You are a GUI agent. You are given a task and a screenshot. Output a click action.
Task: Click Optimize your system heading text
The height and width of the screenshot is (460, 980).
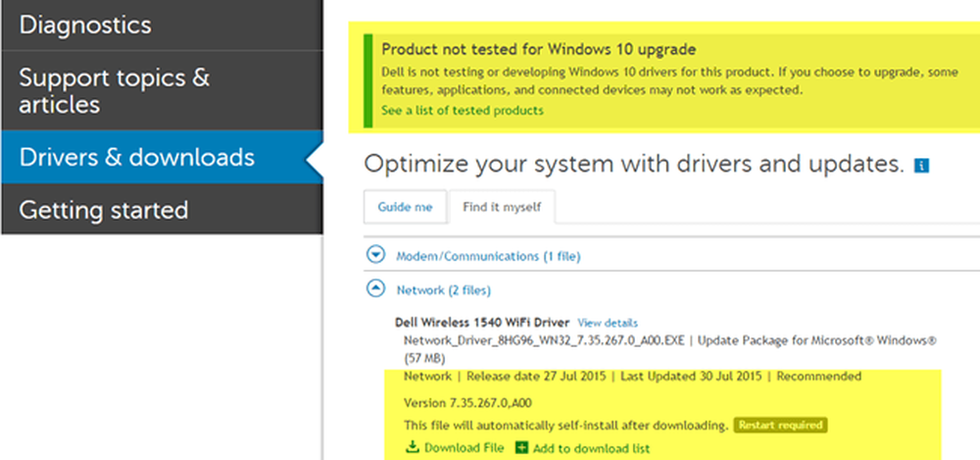point(634,165)
